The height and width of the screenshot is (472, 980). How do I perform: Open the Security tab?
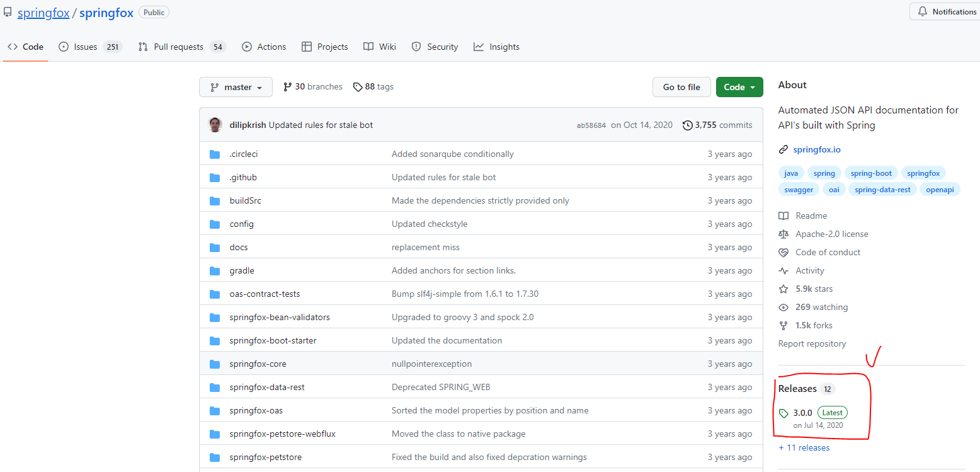point(435,47)
